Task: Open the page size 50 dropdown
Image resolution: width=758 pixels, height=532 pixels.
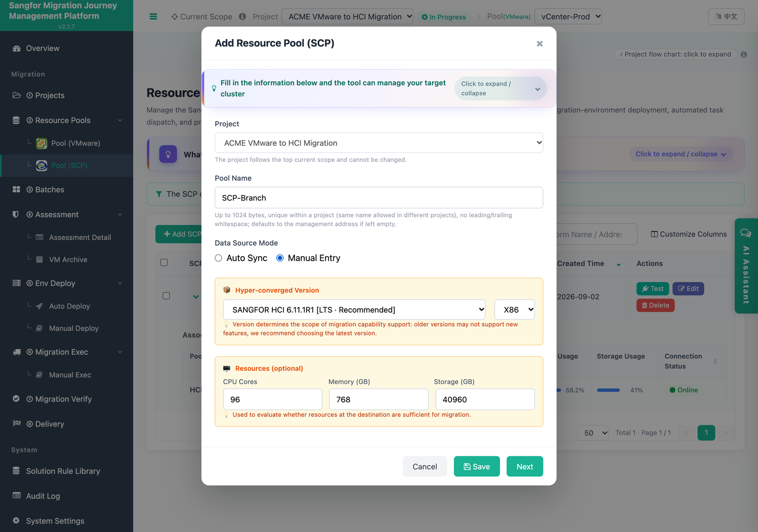Action: click(593, 433)
